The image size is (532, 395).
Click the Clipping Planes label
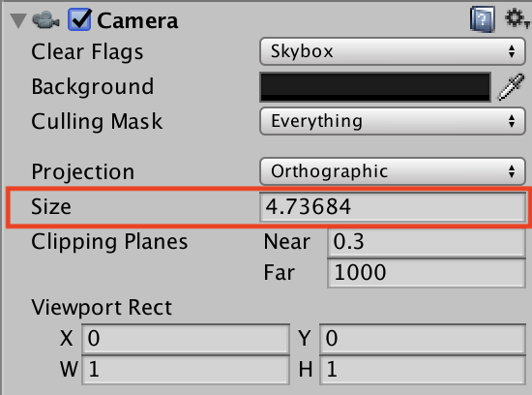(x=109, y=242)
